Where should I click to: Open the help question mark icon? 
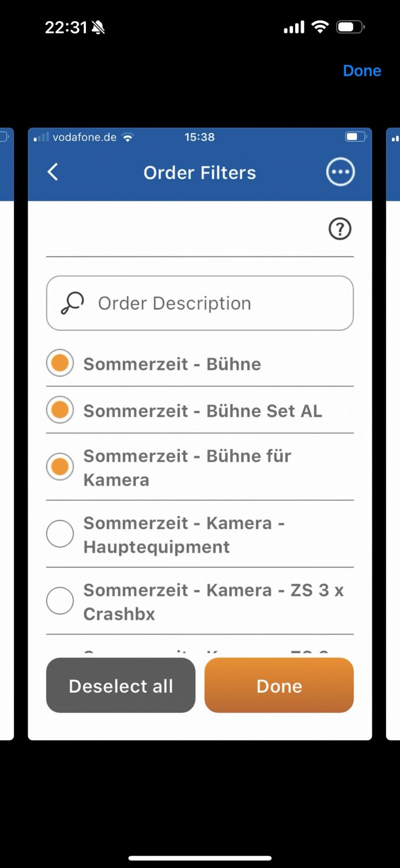click(x=340, y=229)
